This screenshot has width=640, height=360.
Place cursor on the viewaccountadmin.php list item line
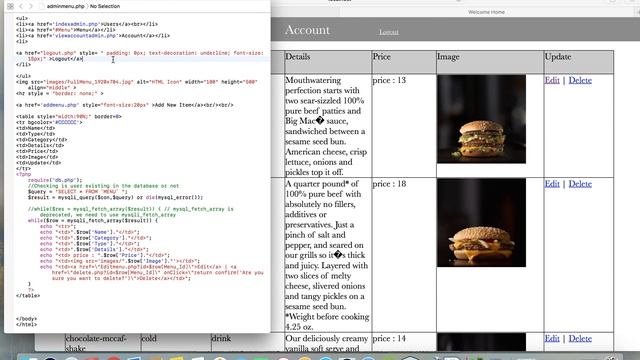[x=93, y=36]
